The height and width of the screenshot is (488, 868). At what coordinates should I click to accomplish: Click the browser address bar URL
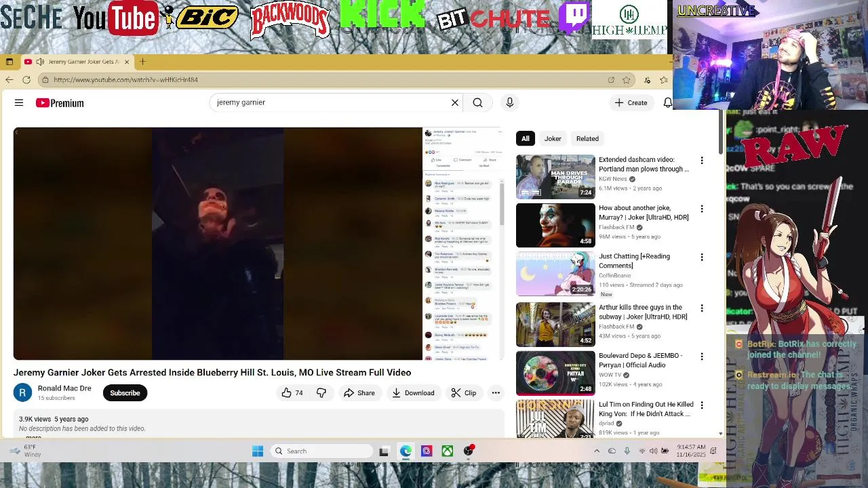pyautogui.click(x=125, y=80)
